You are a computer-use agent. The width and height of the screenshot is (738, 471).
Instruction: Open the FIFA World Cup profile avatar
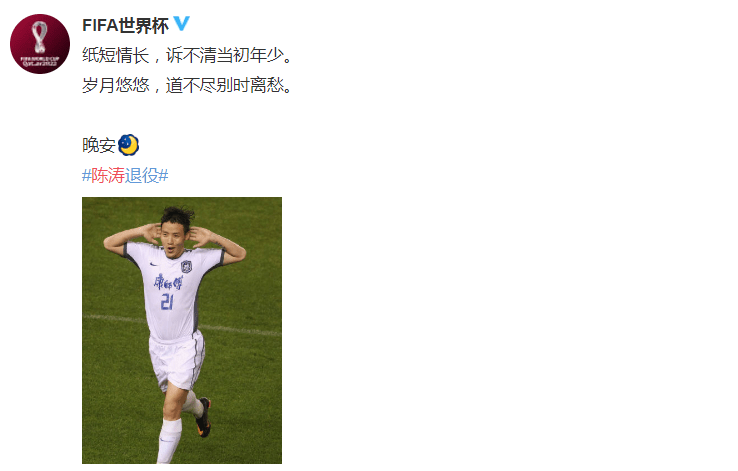tap(40, 44)
